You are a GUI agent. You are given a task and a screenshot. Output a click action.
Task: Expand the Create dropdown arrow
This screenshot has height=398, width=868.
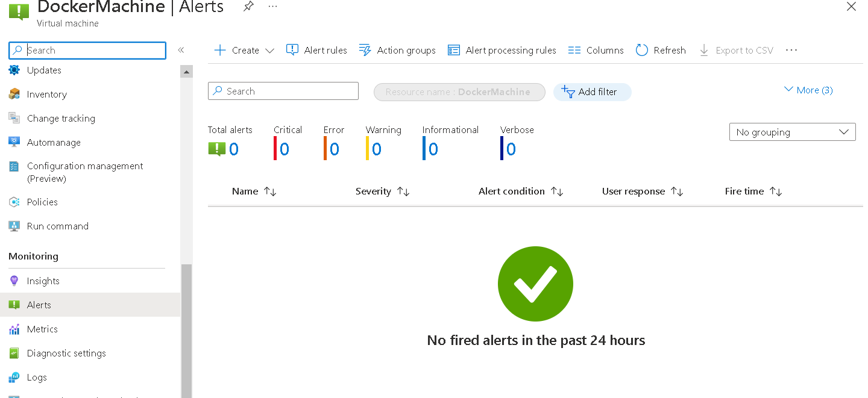click(x=269, y=51)
